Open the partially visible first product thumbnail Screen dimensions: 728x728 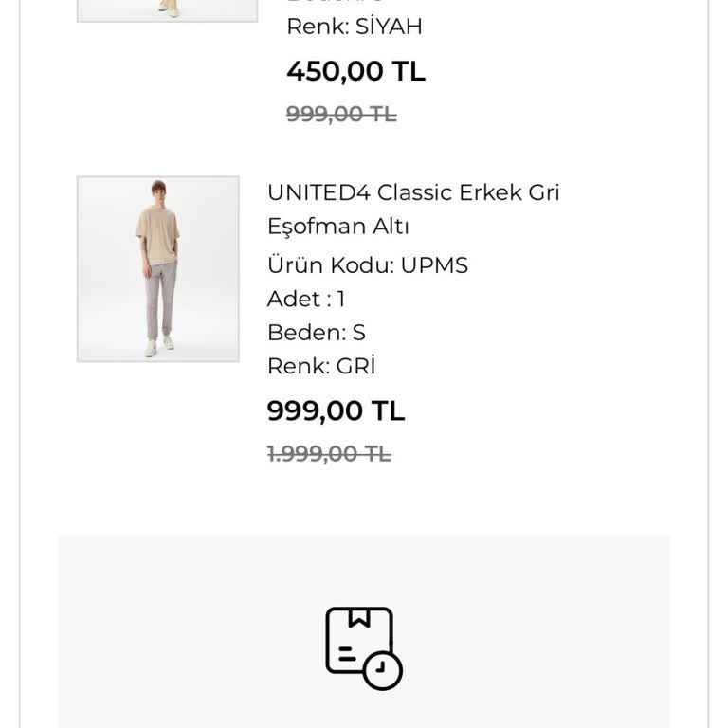click(167, 9)
